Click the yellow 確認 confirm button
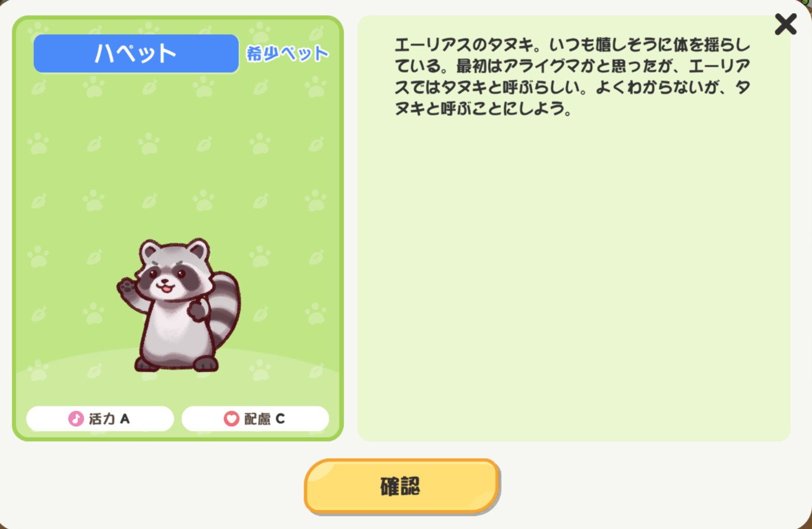The width and height of the screenshot is (812, 529). click(402, 486)
